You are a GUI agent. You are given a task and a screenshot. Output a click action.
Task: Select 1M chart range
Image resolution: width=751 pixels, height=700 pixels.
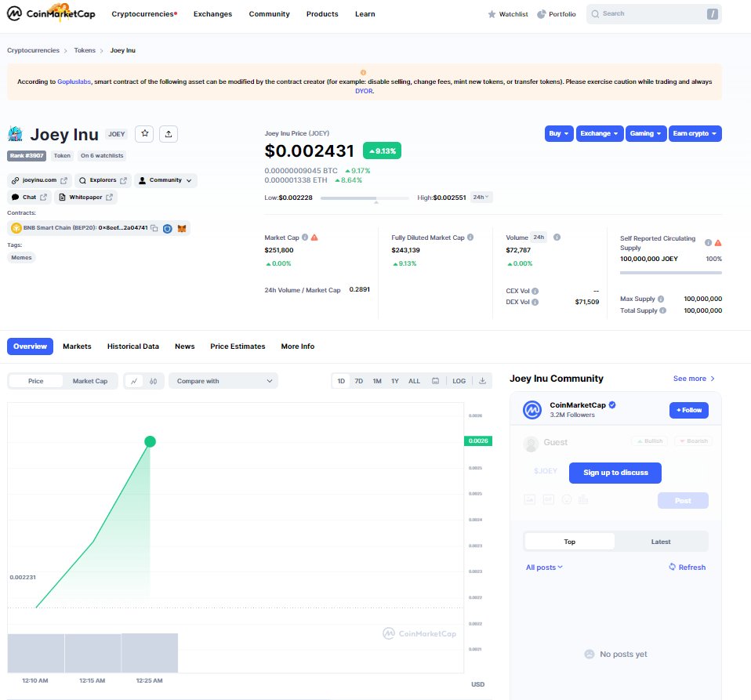click(377, 381)
